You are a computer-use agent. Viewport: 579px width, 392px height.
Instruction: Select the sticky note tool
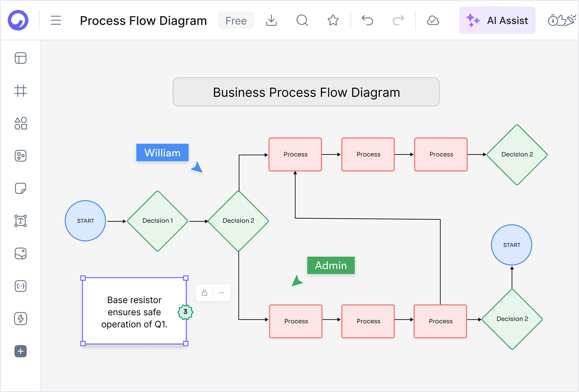[21, 188]
